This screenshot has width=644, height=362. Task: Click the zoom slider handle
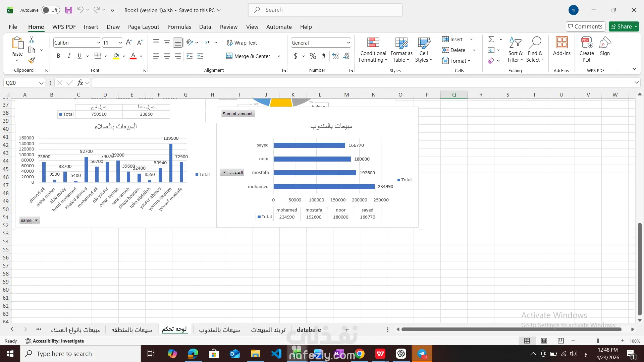tap(598, 341)
